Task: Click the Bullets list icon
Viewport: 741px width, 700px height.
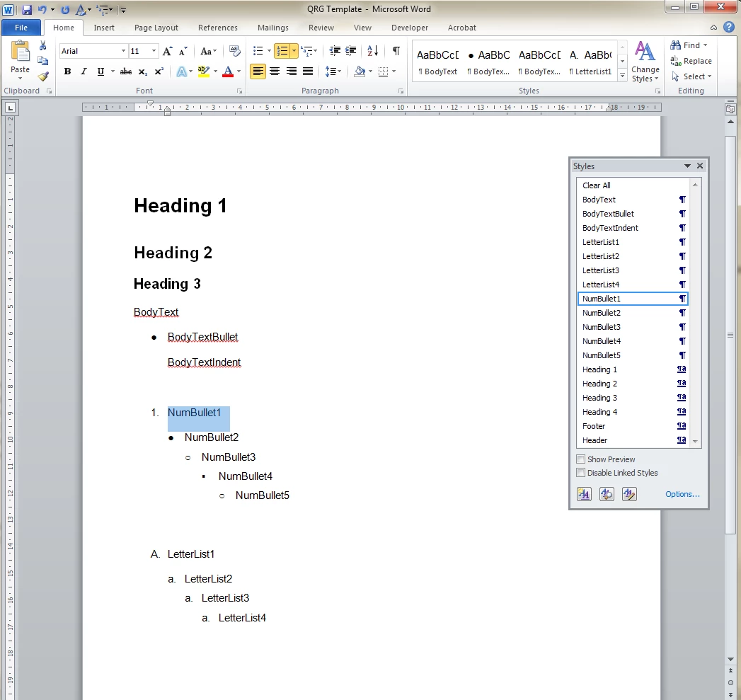Action: [258, 50]
